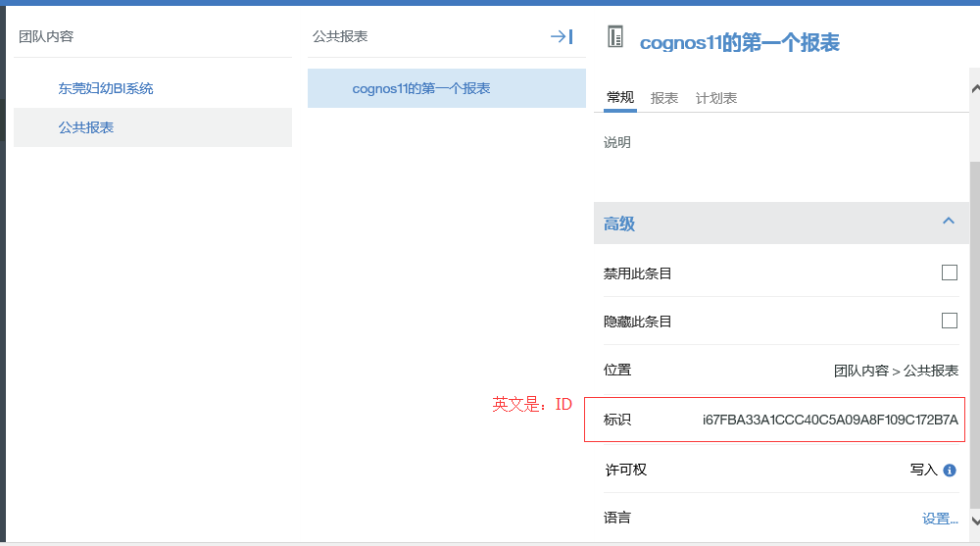Click the collapse panel arrow icon

(x=562, y=37)
